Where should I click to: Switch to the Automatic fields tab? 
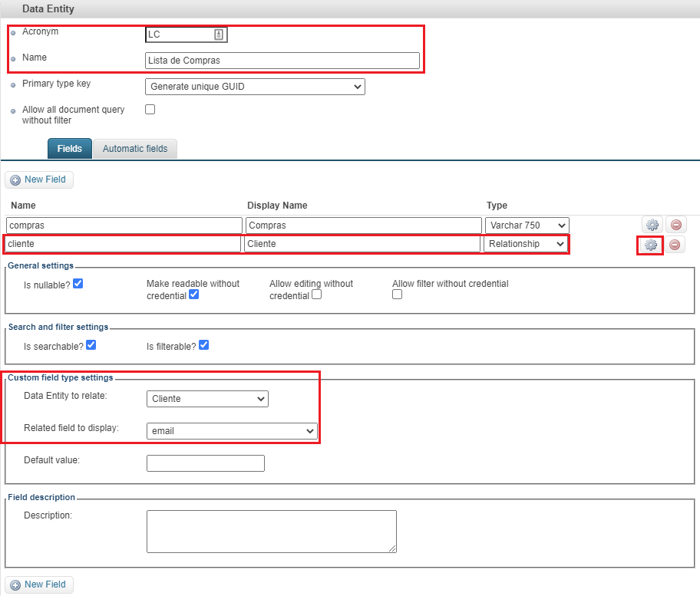click(x=135, y=149)
